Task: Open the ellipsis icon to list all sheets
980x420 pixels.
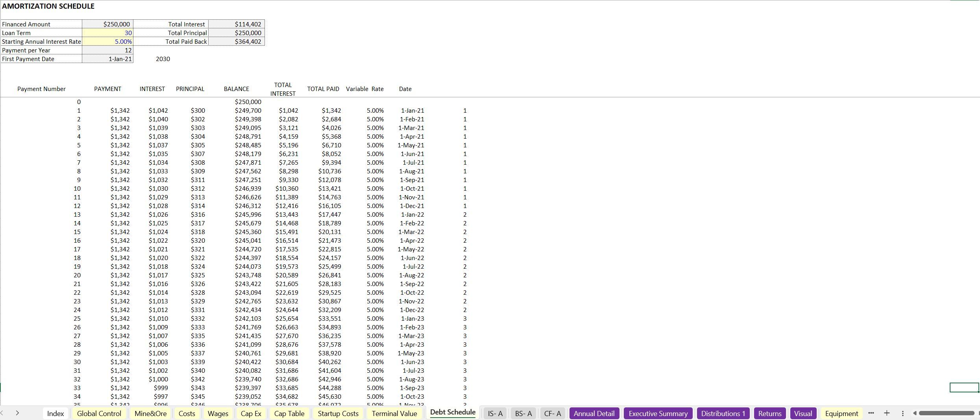Action: coord(871,413)
